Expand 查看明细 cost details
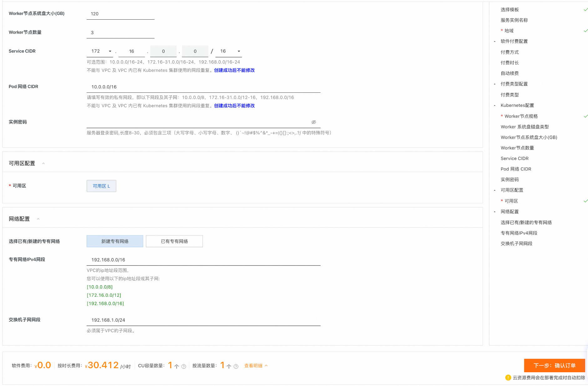 point(256,366)
